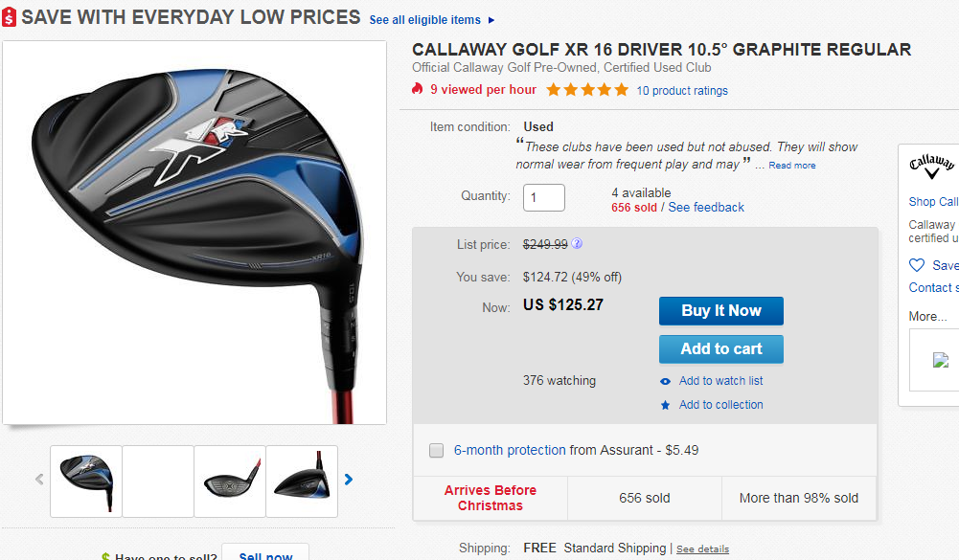Click the star icon beside Add to collection

[666, 405]
